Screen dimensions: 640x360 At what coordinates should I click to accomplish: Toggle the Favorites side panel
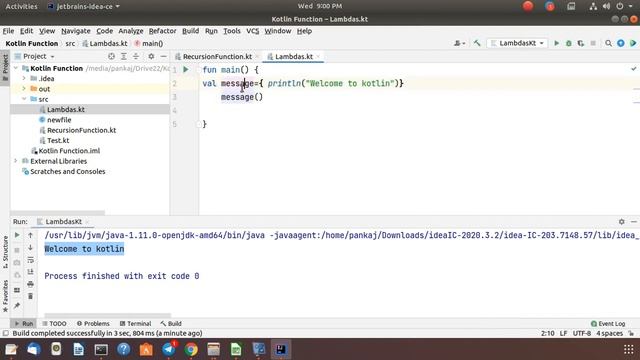click(5, 296)
